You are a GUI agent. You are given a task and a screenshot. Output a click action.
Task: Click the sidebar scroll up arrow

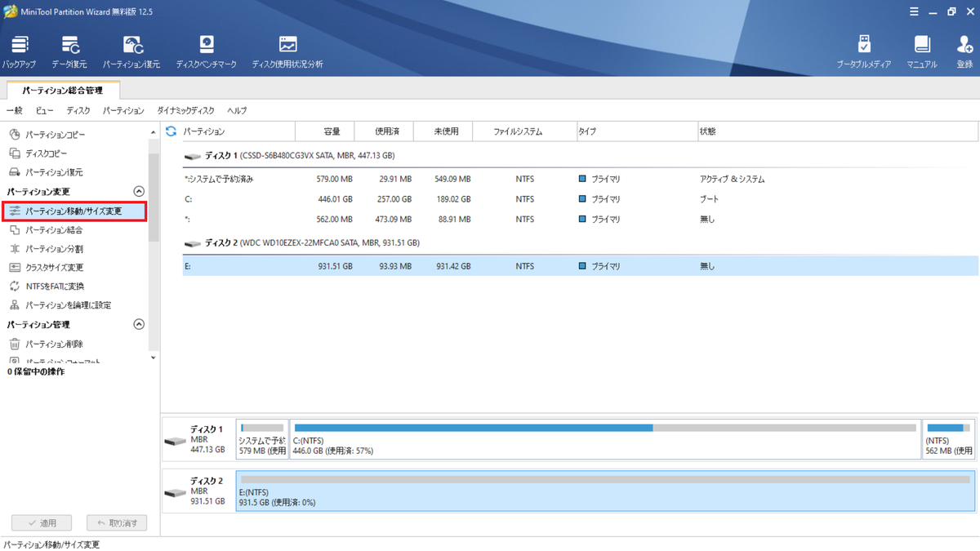pyautogui.click(x=154, y=132)
